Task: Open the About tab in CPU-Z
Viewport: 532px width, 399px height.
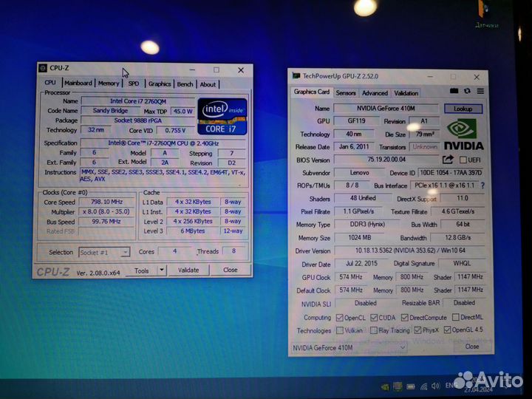Action: [x=208, y=84]
